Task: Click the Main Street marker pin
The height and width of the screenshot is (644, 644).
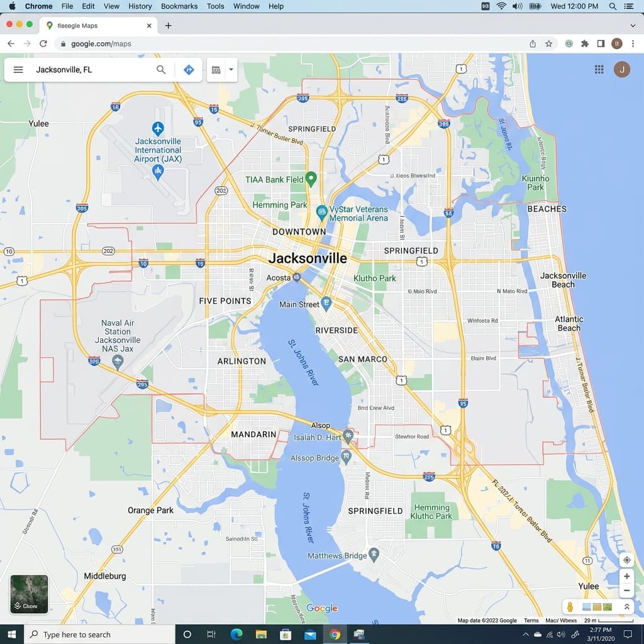Action: tap(326, 304)
